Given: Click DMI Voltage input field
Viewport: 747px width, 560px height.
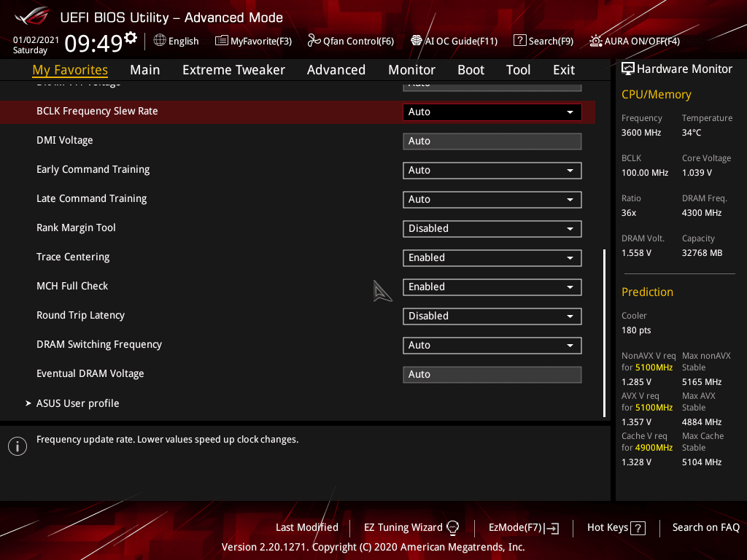Looking at the screenshot, I should point(492,141).
